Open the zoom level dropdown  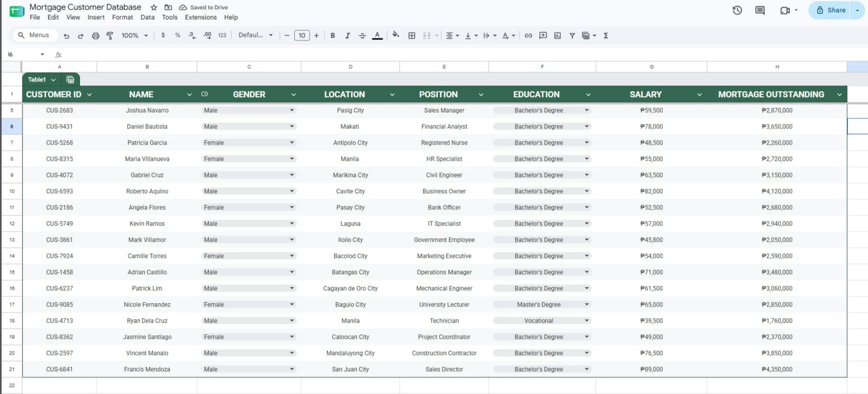[134, 35]
